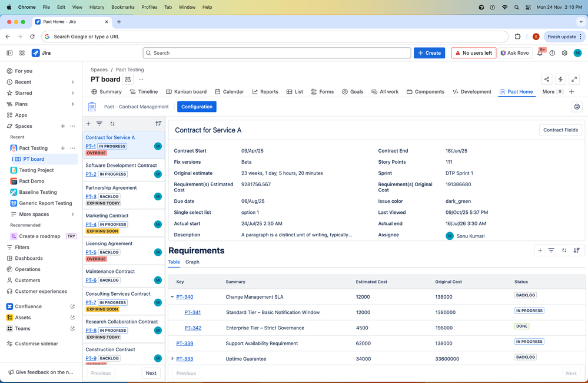Open Testing Project in the sidebar
Screen dimensions: 588x383
click(x=36, y=170)
